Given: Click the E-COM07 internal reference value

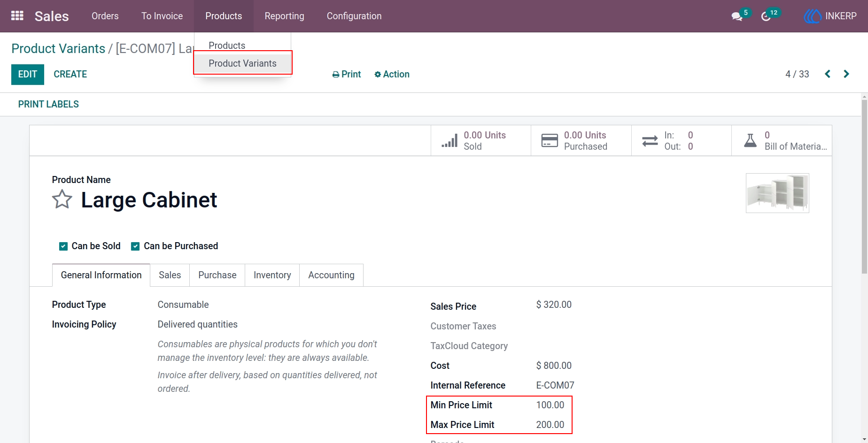Looking at the screenshot, I should 555,385.
